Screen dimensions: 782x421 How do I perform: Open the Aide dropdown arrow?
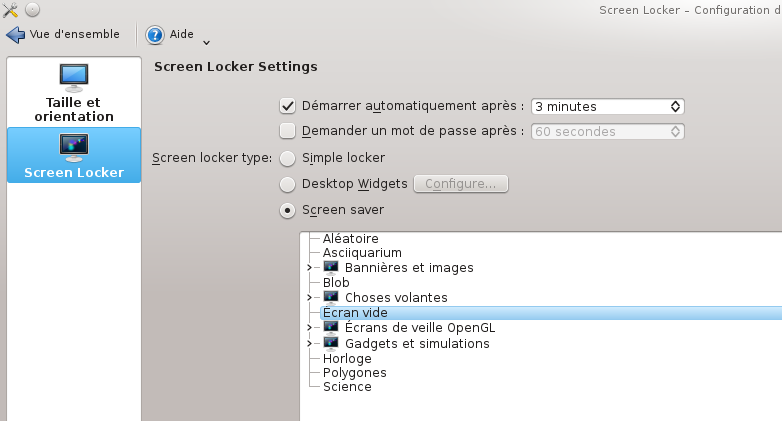click(206, 43)
